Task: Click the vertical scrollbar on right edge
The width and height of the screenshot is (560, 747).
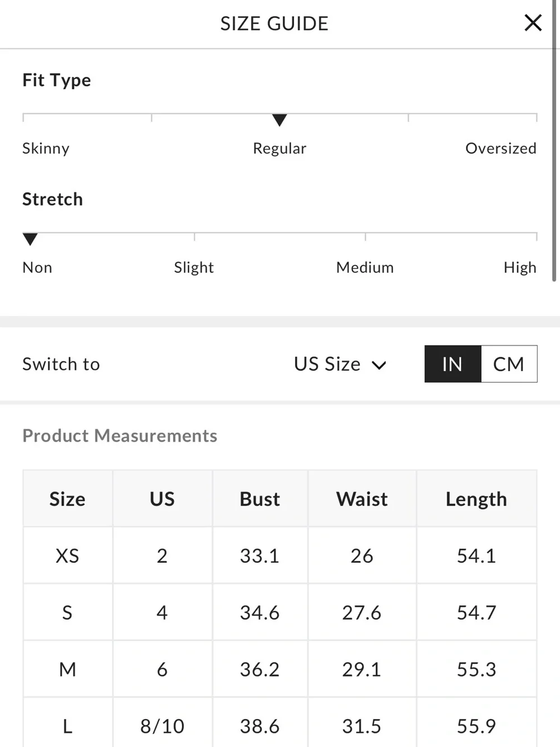Action: tap(554, 140)
